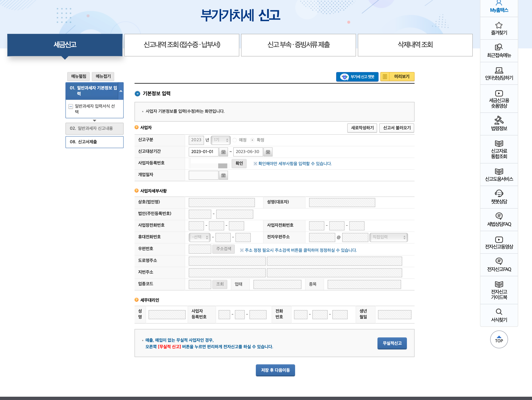Click the 법령정보 gavel icon
This screenshot has width=532, height=400.
click(x=499, y=120)
